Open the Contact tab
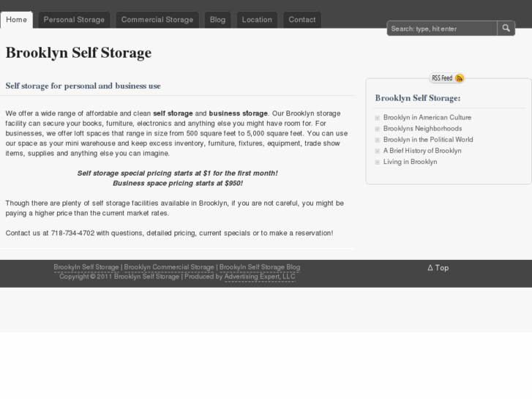 302,20
